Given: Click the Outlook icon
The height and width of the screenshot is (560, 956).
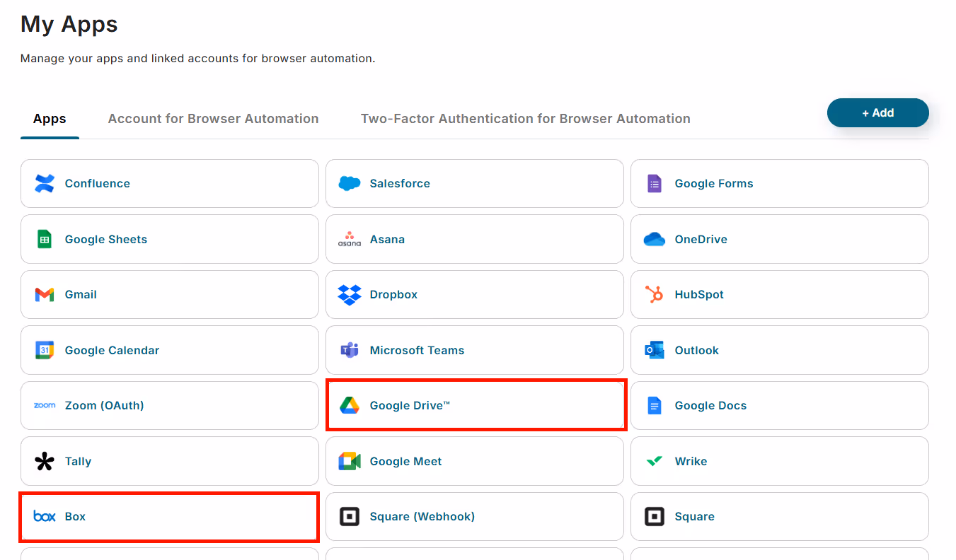Looking at the screenshot, I should coord(655,350).
